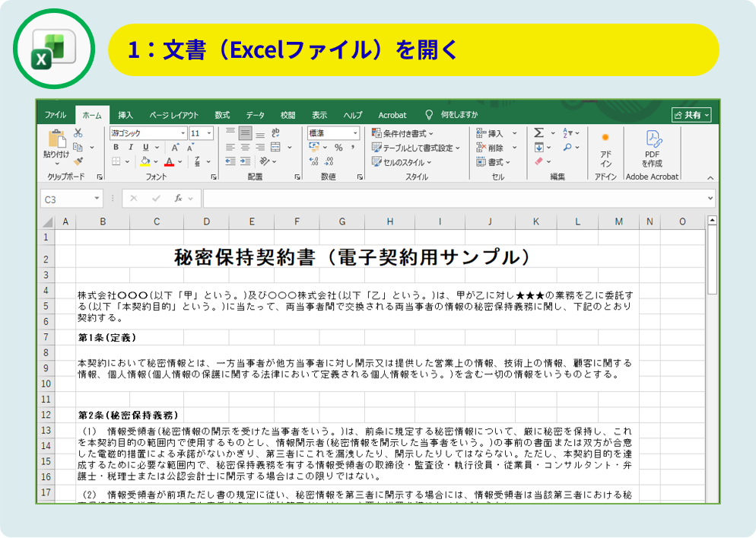Toggle Bold formatting
The image size is (756, 538).
tap(116, 148)
